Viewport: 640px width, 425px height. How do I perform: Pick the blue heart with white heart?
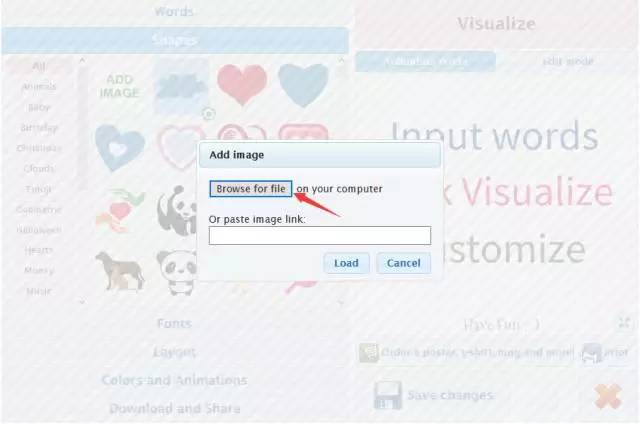[120, 147]
